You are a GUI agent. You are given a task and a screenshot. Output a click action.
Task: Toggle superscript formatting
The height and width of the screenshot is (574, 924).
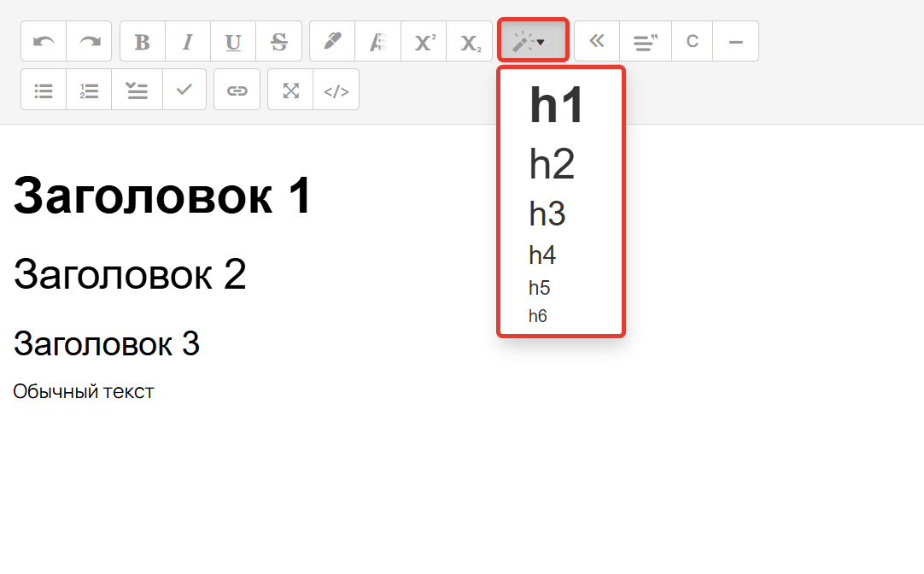pyautogui.click(x=424, y=41)
